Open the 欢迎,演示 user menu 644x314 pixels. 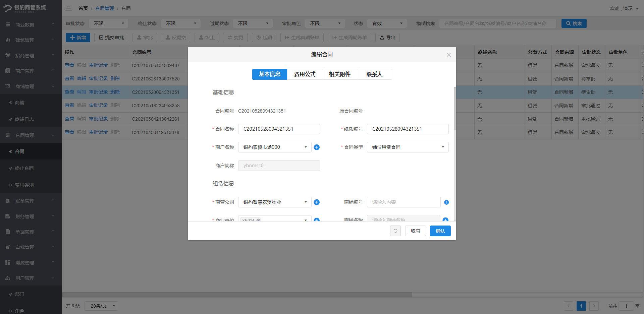pyautogui.click(x=624, y=8)
